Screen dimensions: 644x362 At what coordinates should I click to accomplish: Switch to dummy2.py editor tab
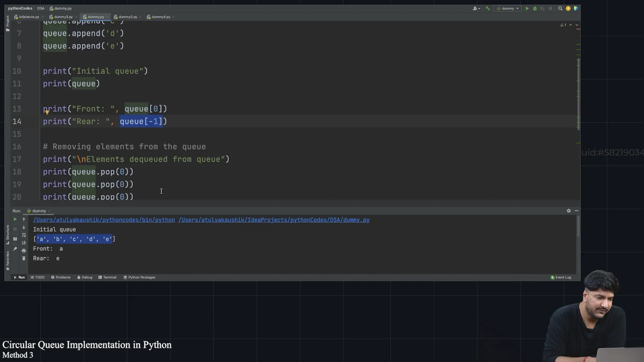coord(127,17)
